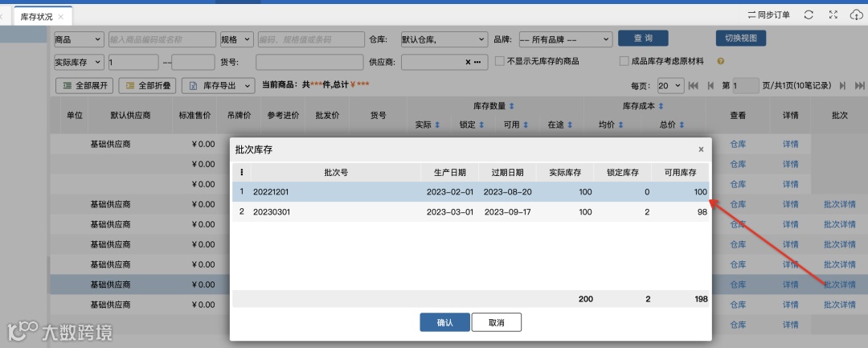Open 批次详情 link in highlighted row

coord(840,285)
